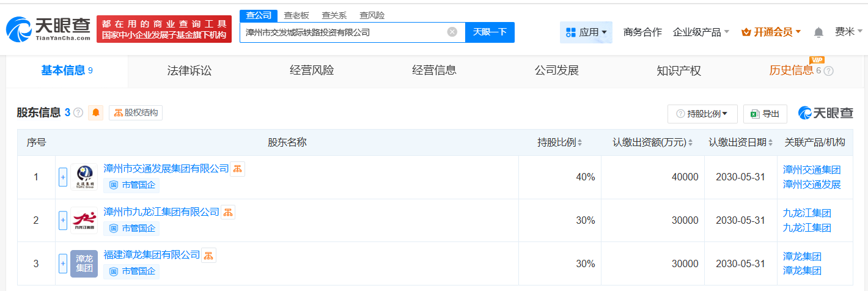Screen dimensions: 868x291
Task: Switch to 查老板 search tab
Action: (296, 15)
